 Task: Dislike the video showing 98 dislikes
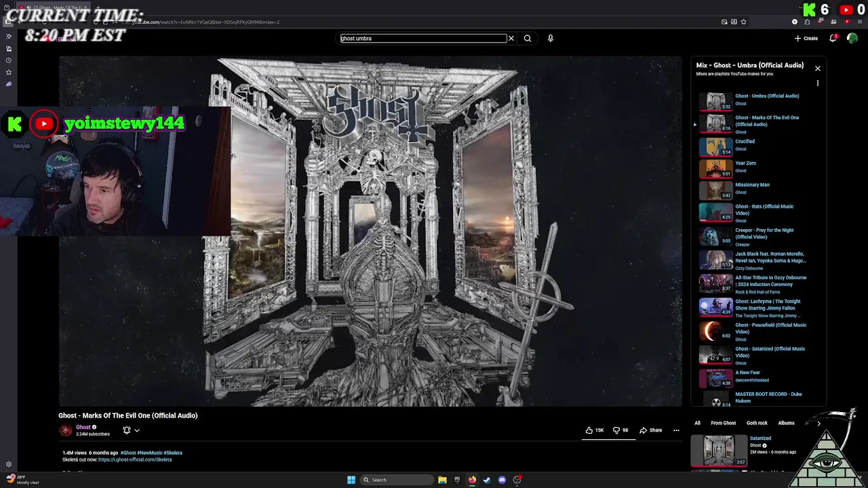tap(620, 430)
